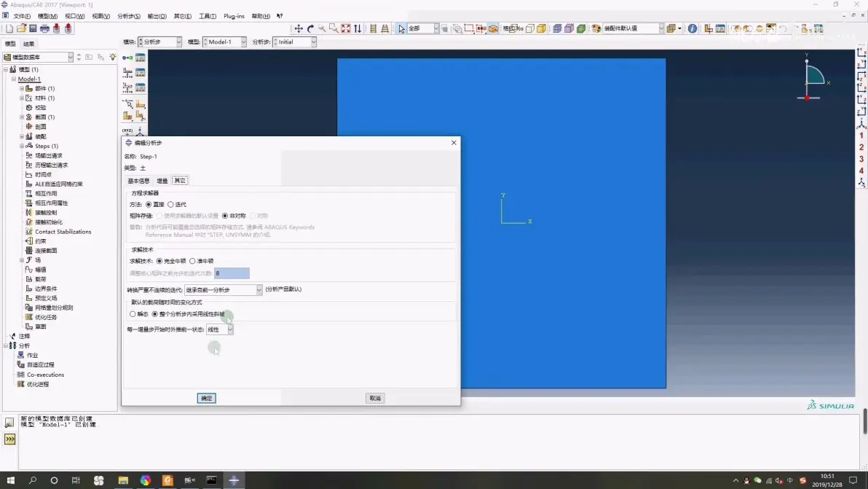
Task: Select the Magnify View tool
Action: pyautogui.click(x=322, y=28)
